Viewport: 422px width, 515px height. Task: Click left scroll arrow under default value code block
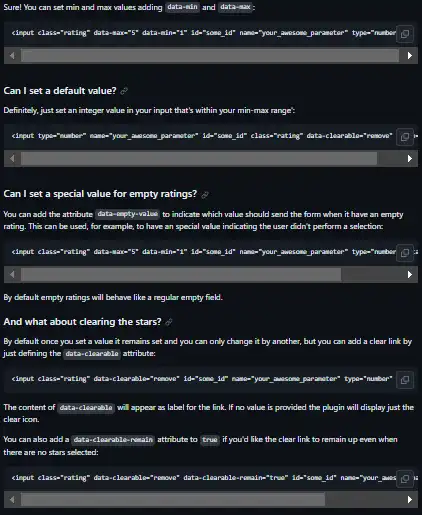(12, 159)
